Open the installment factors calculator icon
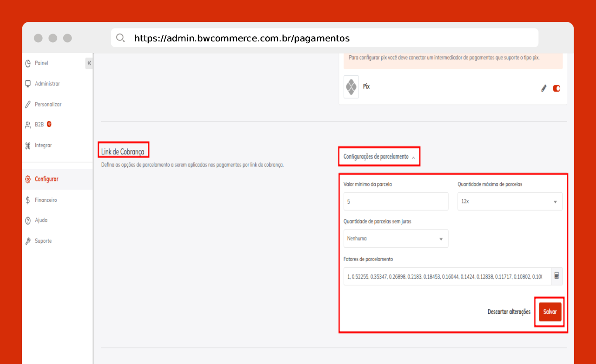 click(557, 276)
